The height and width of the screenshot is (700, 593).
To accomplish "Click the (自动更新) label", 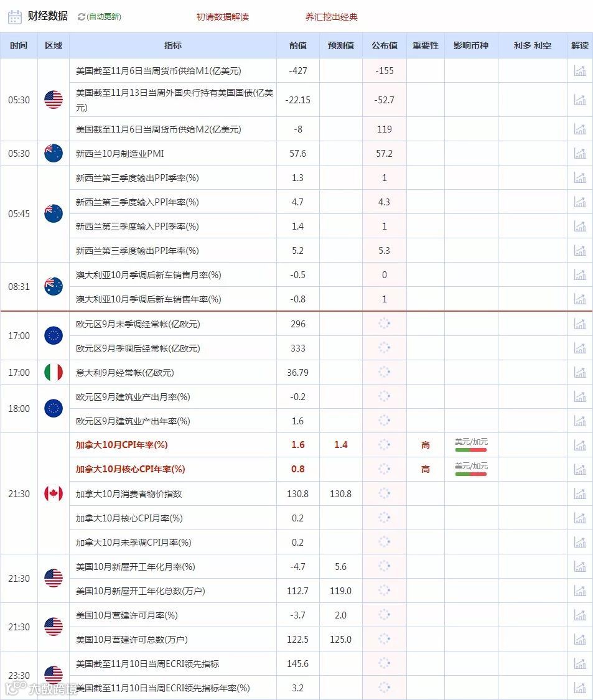I will [x=103, y=17].
